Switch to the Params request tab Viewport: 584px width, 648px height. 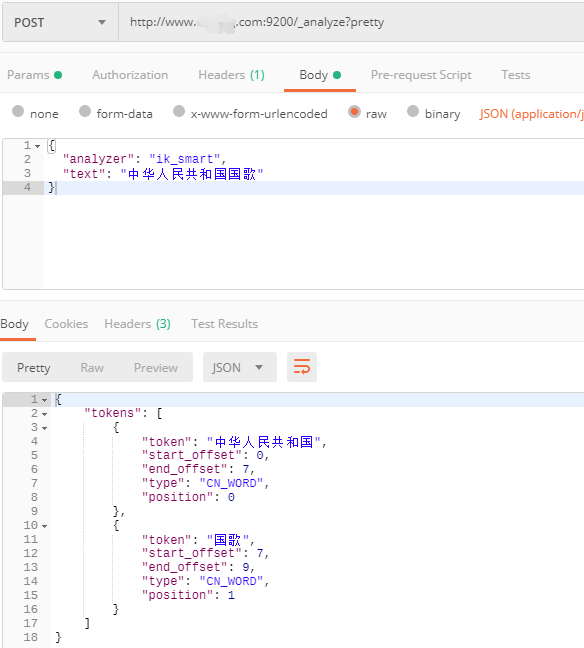pos(35,75)
